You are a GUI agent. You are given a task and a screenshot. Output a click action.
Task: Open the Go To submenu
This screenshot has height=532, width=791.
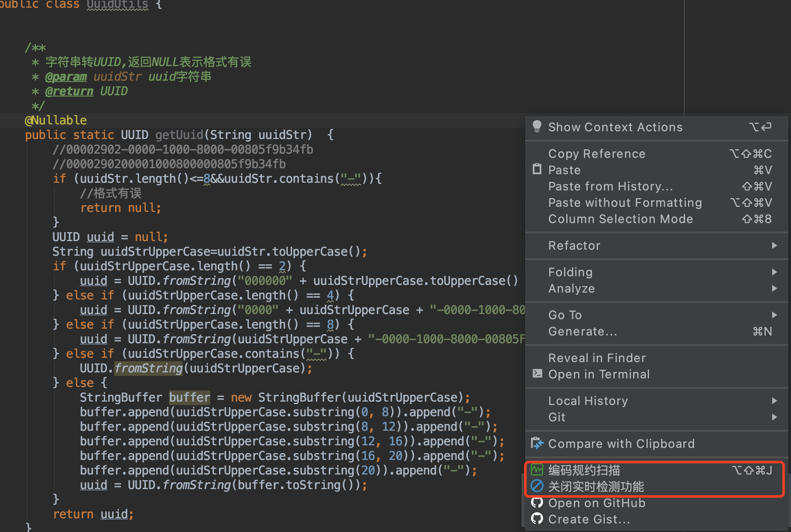(565, 315)
